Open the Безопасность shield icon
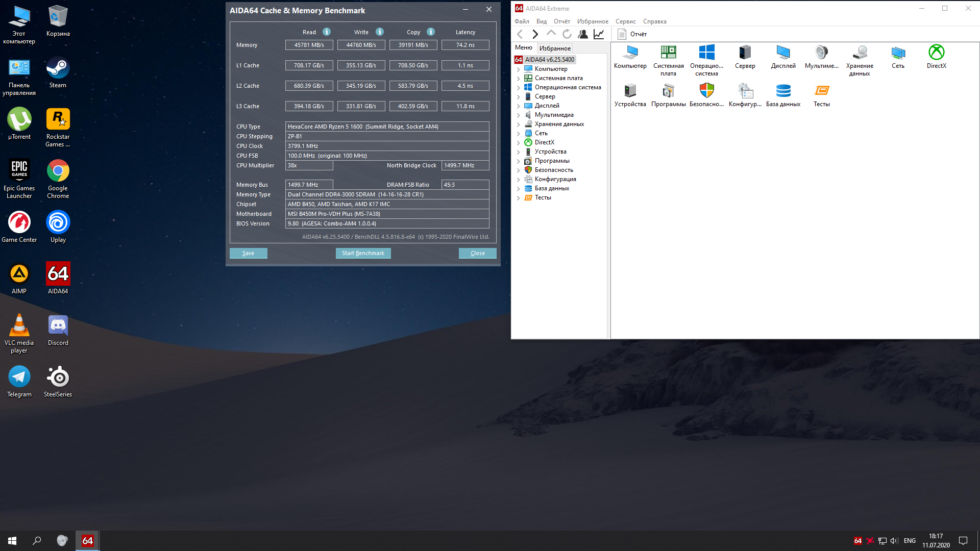The width and height of the screenshot is (980, 551). [706, 91]
